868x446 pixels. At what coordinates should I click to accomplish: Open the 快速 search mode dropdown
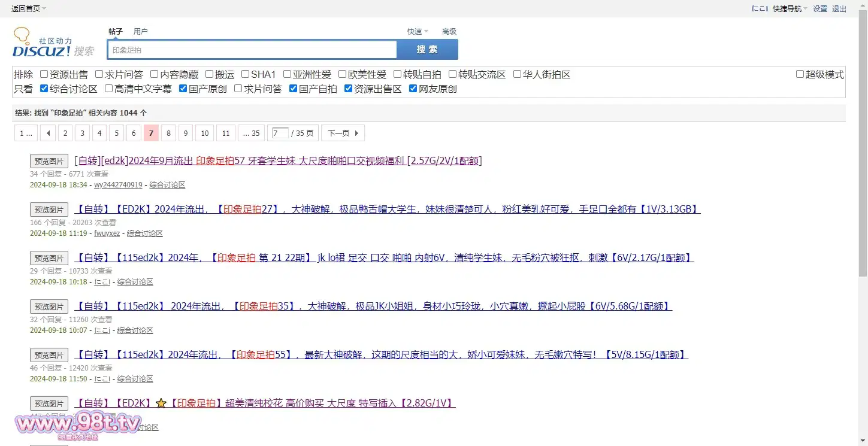click(418, 31)
